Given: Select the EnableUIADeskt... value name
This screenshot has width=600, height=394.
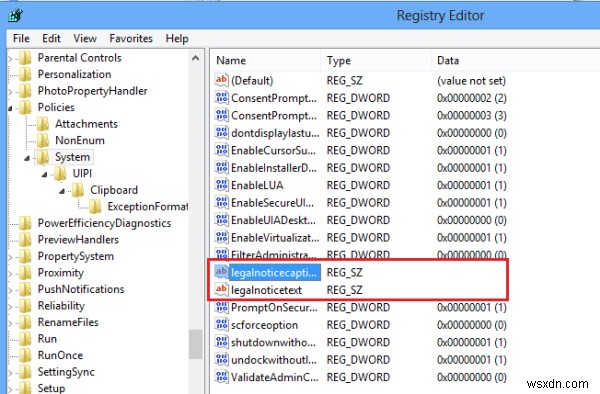Looking at the screenshot, I should click(274, 220).
